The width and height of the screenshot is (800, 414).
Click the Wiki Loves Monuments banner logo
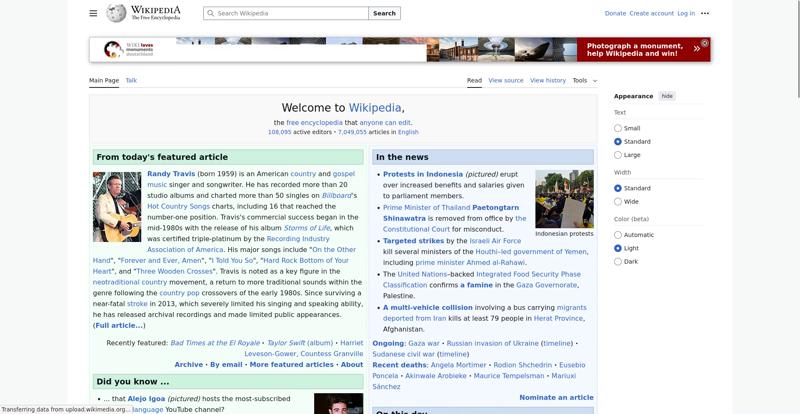[x=129, y=50]
